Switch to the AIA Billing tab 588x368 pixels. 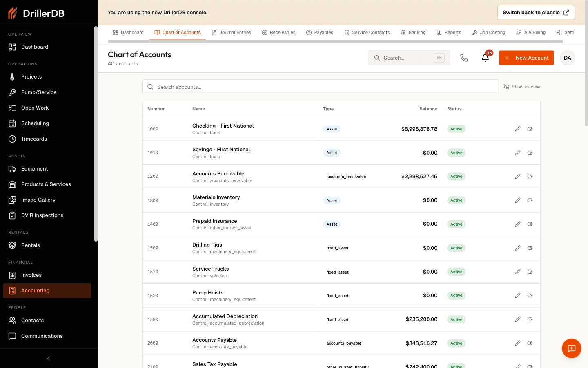pos(531,32)
